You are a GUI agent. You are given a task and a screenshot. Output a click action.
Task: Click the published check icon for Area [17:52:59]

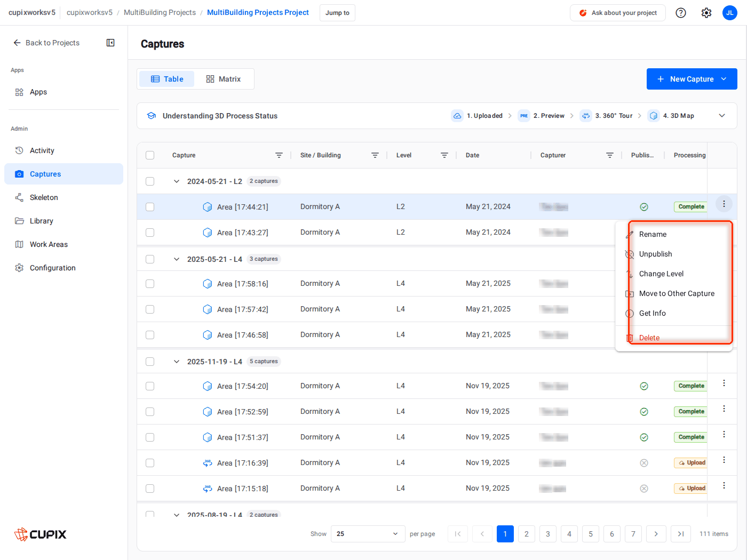point(644,412)
